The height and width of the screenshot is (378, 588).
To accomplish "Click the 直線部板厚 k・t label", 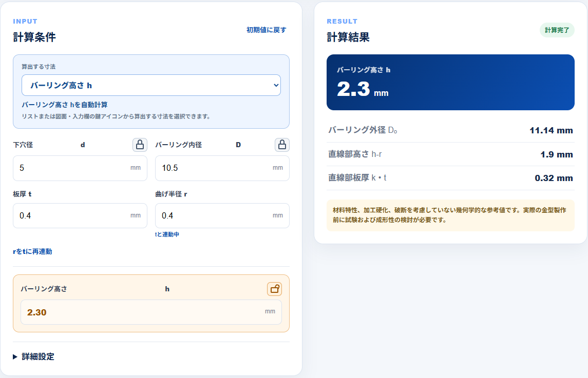I will point(357,177).
